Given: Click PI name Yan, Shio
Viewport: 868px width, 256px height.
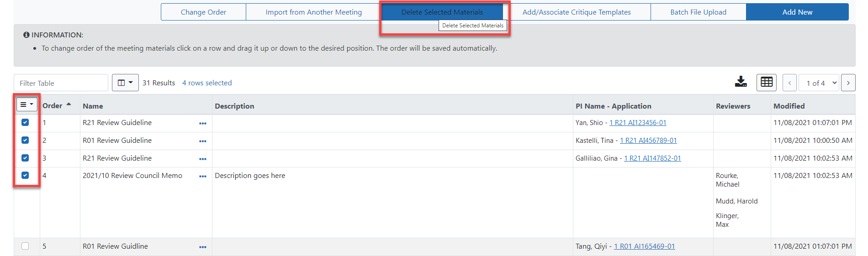Looking at the screenshot, I should click(589, 123).
